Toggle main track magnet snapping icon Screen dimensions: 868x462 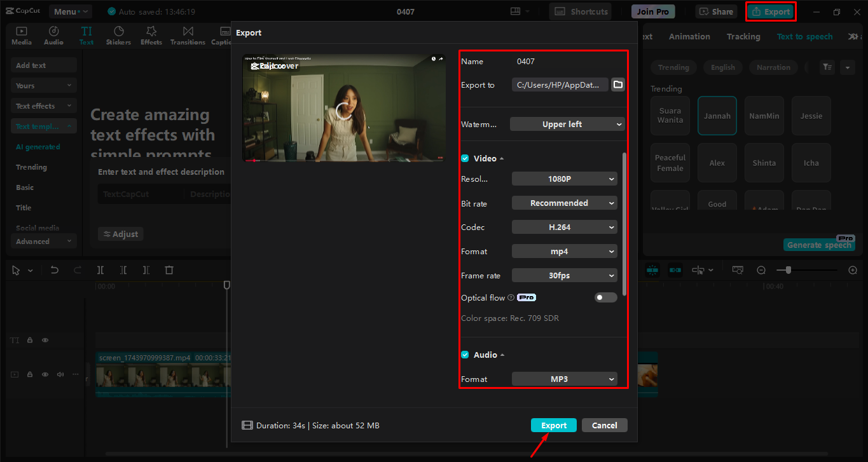coord(652,270)
